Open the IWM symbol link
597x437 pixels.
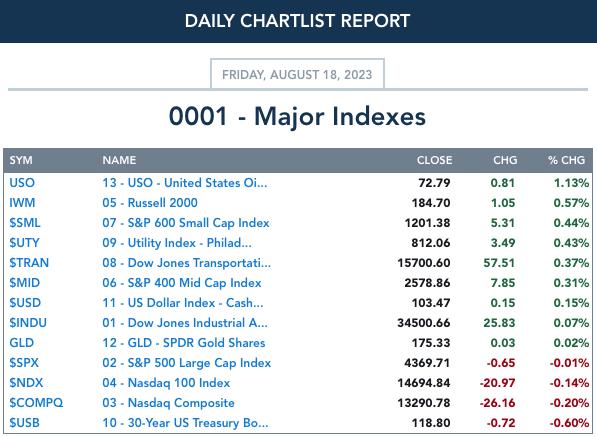click(22, 203)
